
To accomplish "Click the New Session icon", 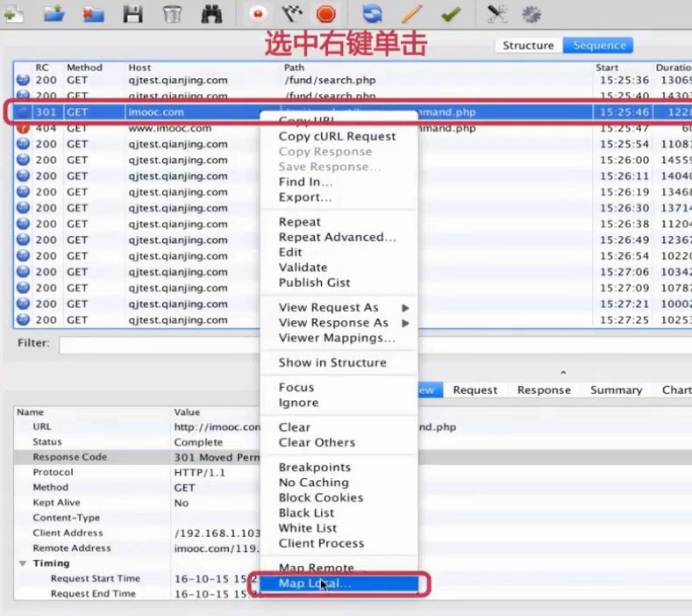I will click(13, 15).
